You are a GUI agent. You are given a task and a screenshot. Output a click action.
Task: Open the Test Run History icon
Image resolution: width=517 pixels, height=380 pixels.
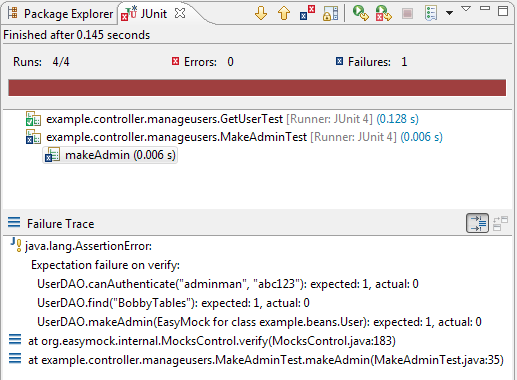click(x=431, y=13)
